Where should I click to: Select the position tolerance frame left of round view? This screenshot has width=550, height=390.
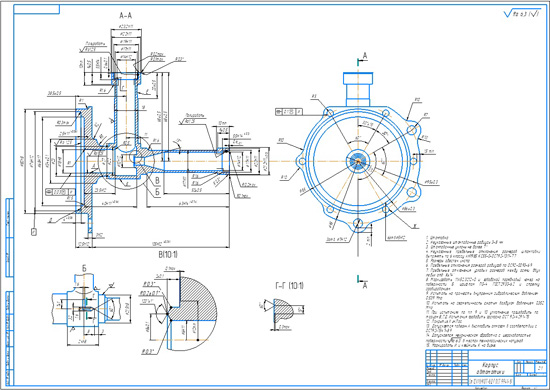(289, 112)
